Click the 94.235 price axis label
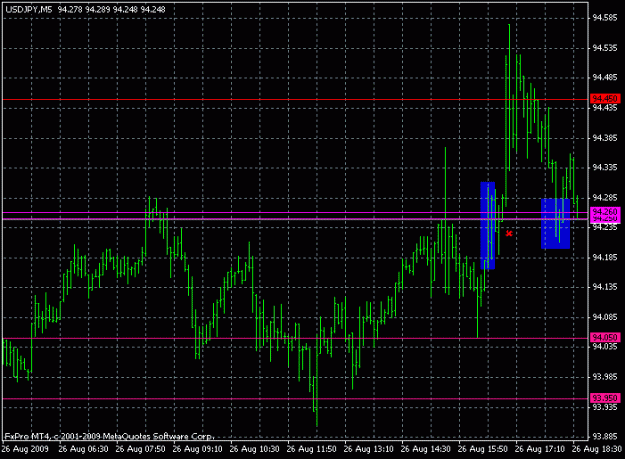Viewport: 625px width, 459px height. click(x=605, y=227)
